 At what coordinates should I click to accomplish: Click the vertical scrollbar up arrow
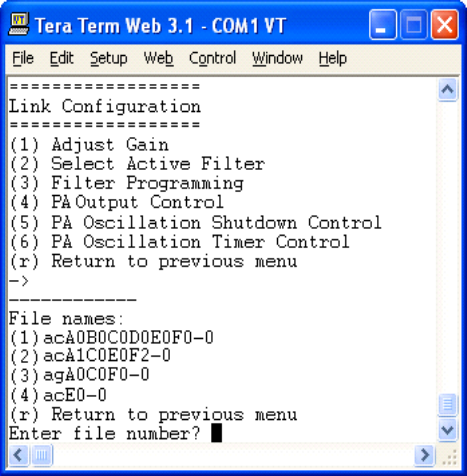pos(447,89)
